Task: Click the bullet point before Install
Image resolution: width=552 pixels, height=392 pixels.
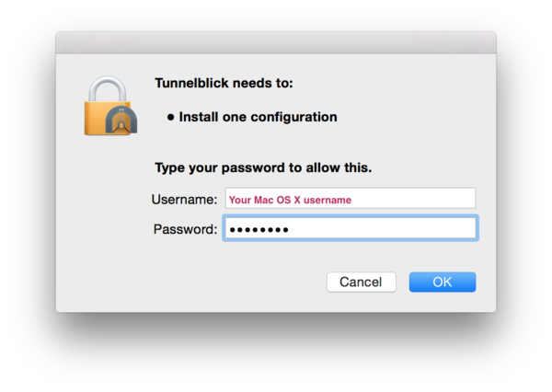Action: 171,117
